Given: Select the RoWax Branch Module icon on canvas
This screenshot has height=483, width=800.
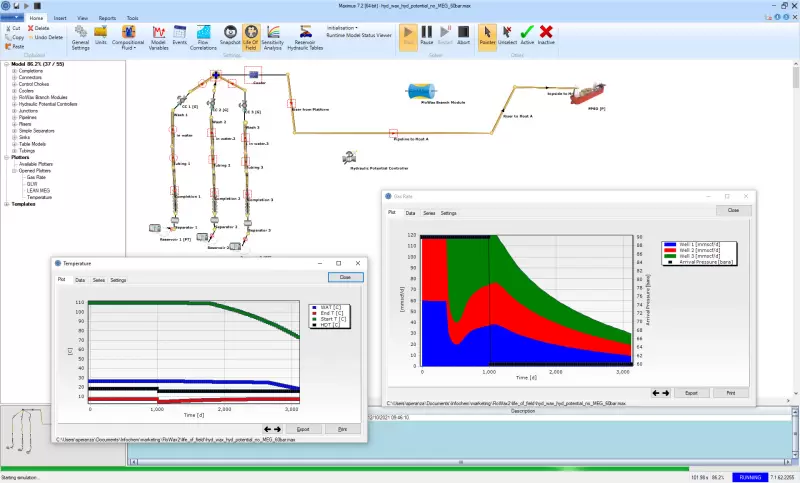Looking at the screenshot, I should point(421,91).
